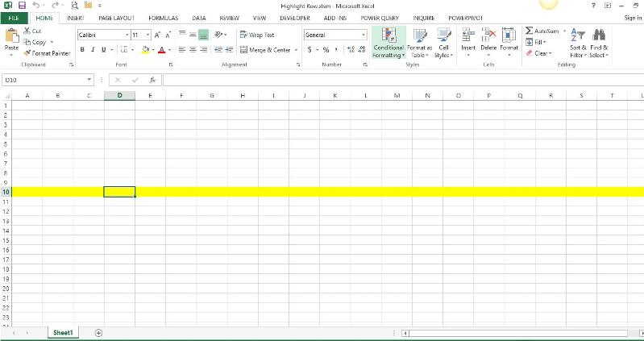Open Sort & Filter menu
Viewport: 644px width, 341px height.
pos(578,43)
